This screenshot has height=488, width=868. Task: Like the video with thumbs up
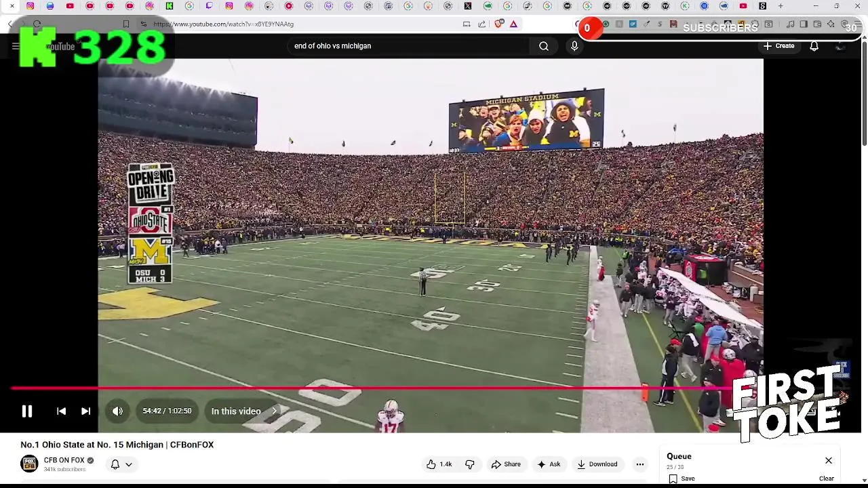tap(439, 464)
